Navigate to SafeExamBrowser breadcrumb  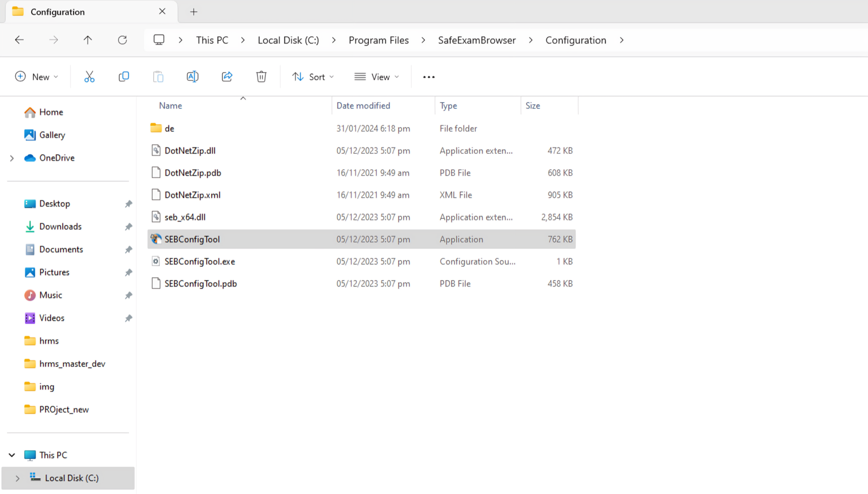pos(477,40)
